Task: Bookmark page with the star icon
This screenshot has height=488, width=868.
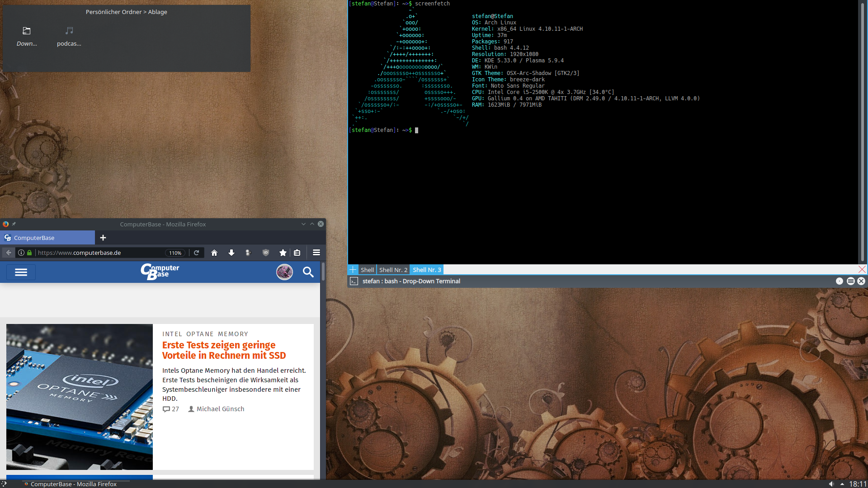Action: click(283, 253)
